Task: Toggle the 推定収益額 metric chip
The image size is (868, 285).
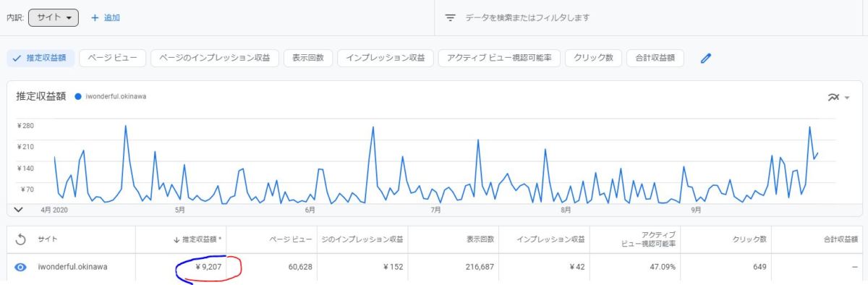Action: tap(41, 59)
